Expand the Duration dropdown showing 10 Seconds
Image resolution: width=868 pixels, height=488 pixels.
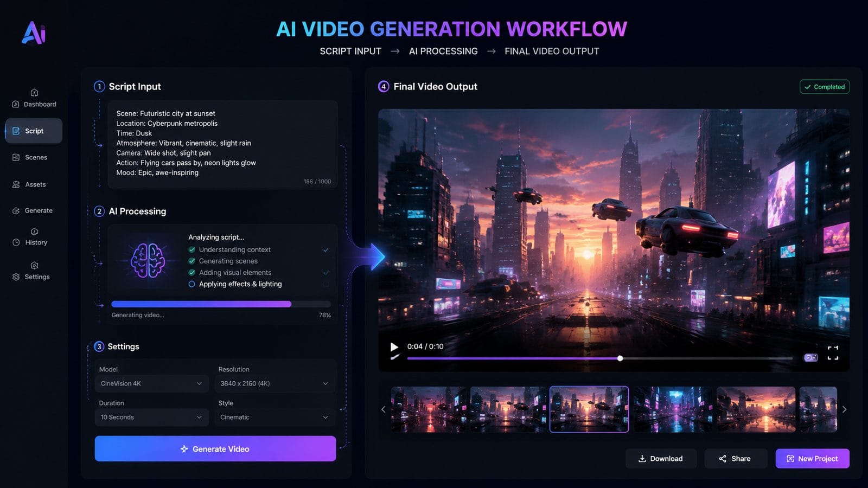click(x=151, y=417)
